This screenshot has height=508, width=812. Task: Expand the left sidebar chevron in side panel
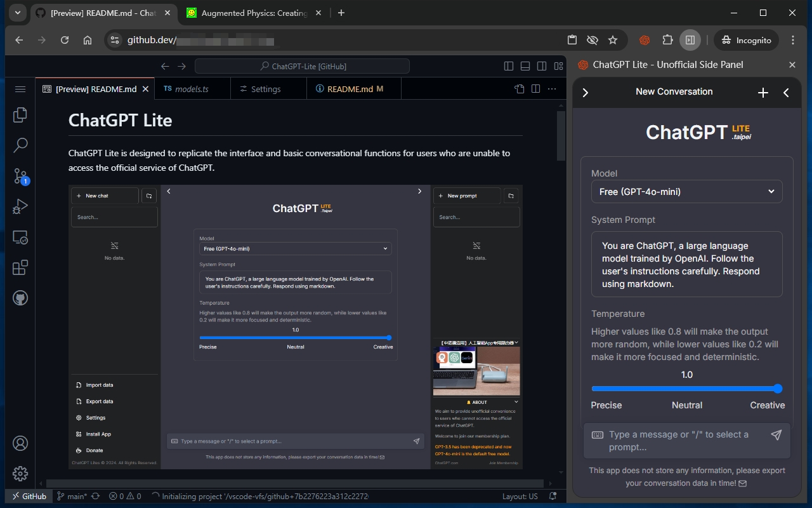click(585, 93)
